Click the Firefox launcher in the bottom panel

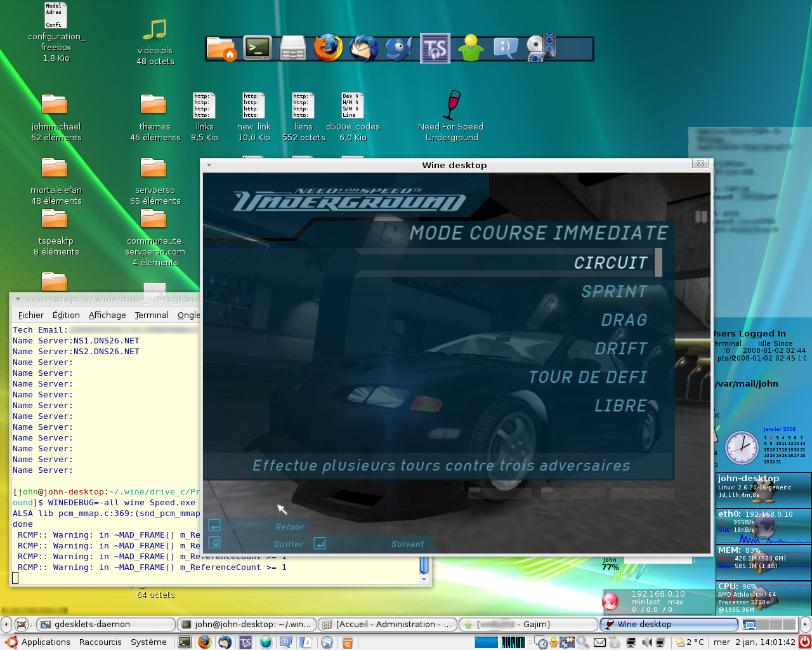click(x=204, y=642)
